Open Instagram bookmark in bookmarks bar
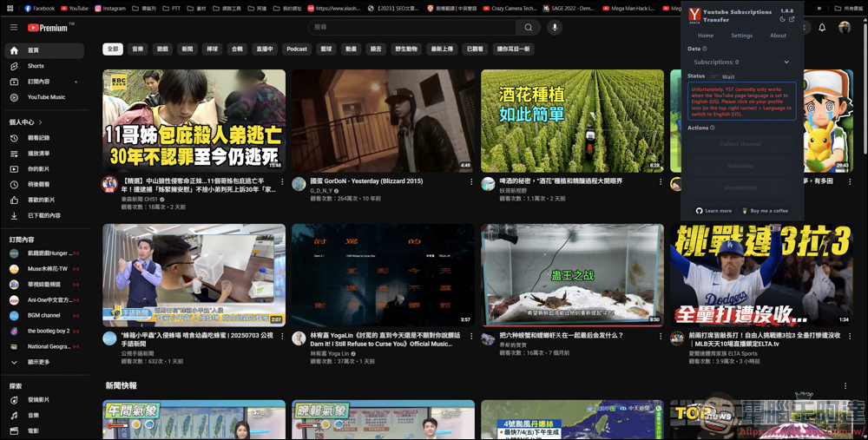Viewport: 868px width, 440px height. 110,9
